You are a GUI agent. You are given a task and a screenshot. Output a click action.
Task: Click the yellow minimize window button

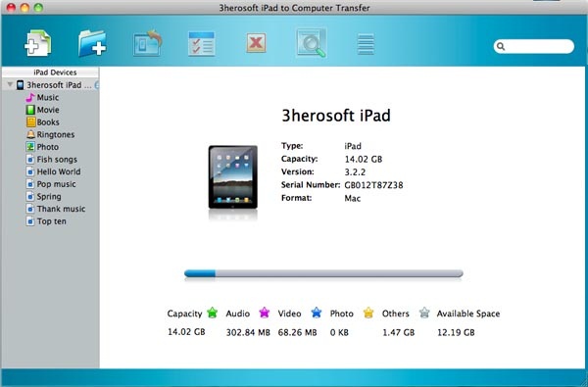24,8
